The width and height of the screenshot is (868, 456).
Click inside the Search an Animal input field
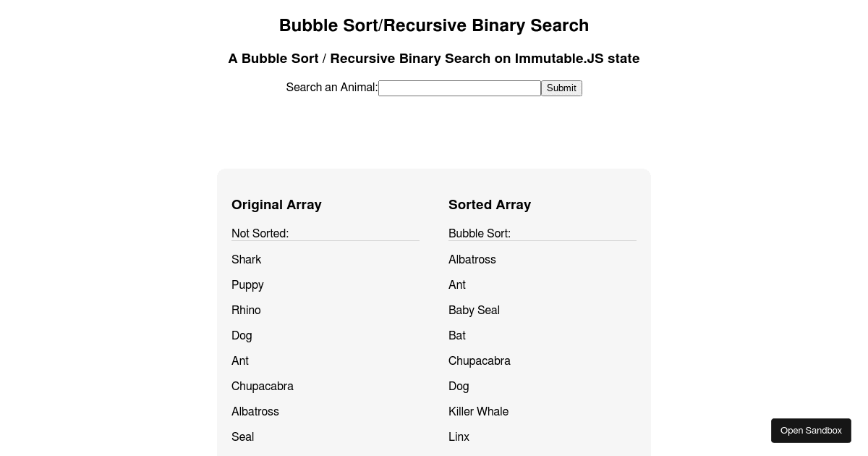tap(459, 88)
